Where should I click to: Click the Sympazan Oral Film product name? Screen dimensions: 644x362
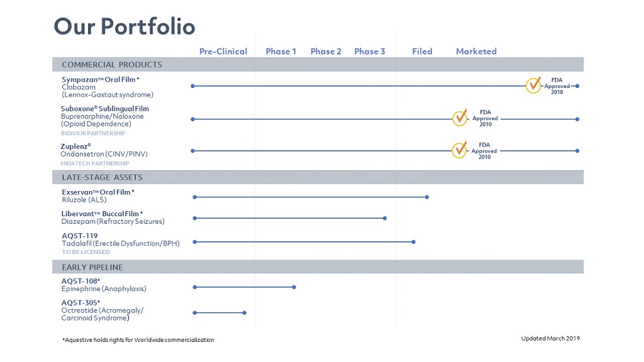pos(100,79)
